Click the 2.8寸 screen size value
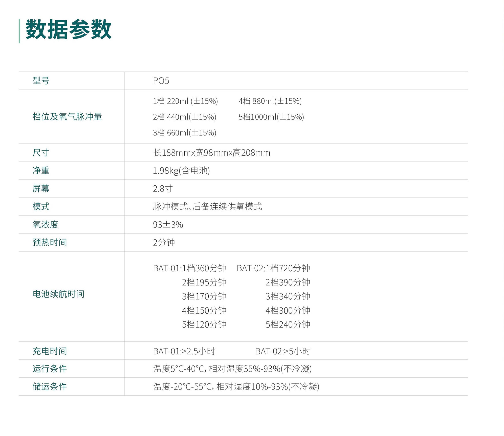 pos(163,189)
